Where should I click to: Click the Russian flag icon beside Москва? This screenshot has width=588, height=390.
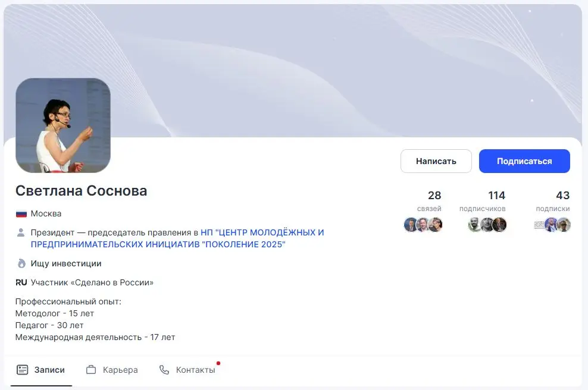pyautogui.click(x=21, y=214)
